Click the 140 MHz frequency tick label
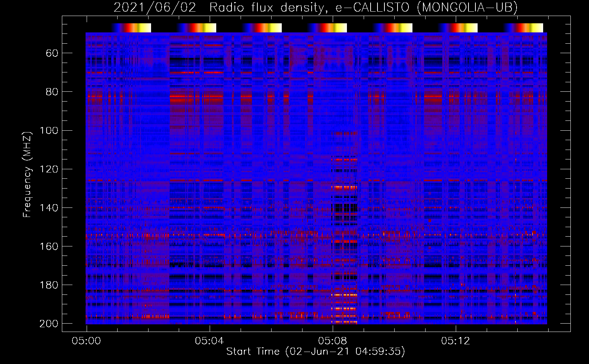 point(49,207)
